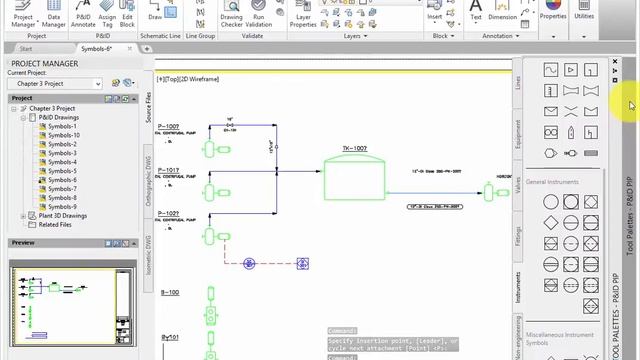
Task: Open Symbols-6 in the project tree
Action: pyautogui.click(x=62, y=180)
